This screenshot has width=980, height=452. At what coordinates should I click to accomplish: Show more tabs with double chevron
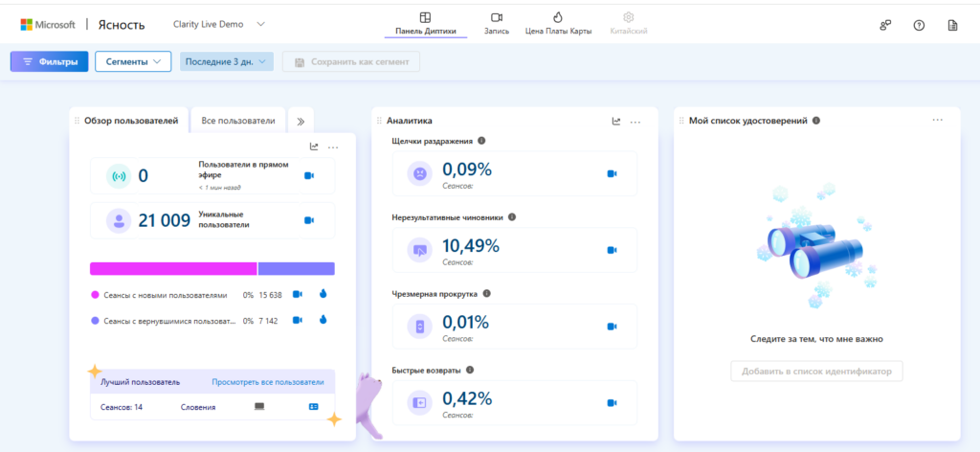click(301, 122)
